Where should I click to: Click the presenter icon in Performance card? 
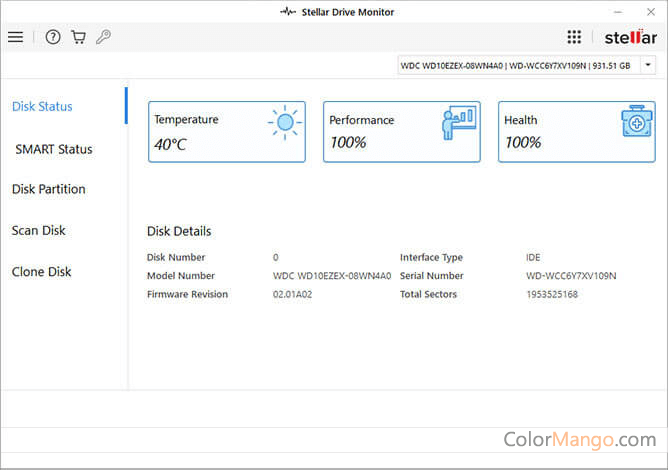(459, 121)
